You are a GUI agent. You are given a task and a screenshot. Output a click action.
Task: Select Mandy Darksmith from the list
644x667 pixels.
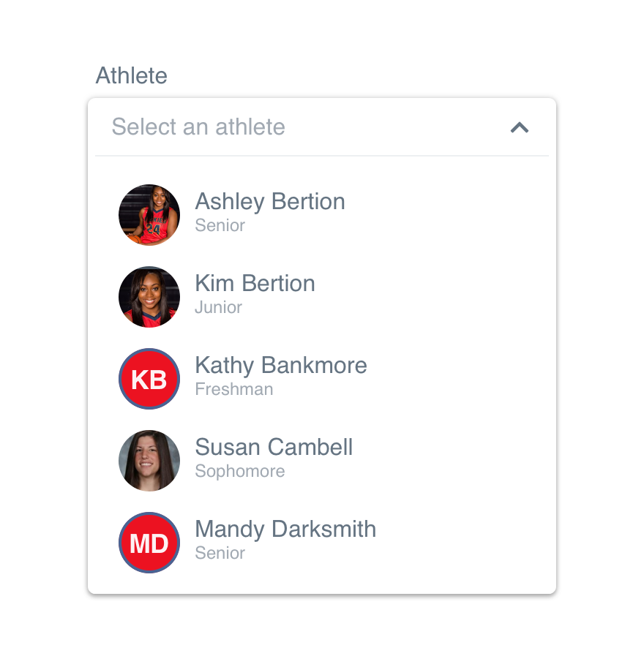tap(285, 530)
